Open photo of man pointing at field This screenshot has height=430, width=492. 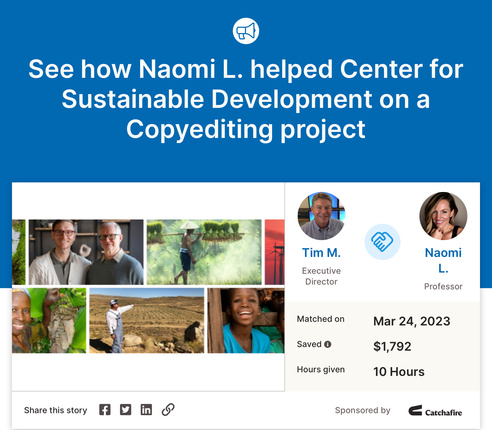[x=147, y=321]
